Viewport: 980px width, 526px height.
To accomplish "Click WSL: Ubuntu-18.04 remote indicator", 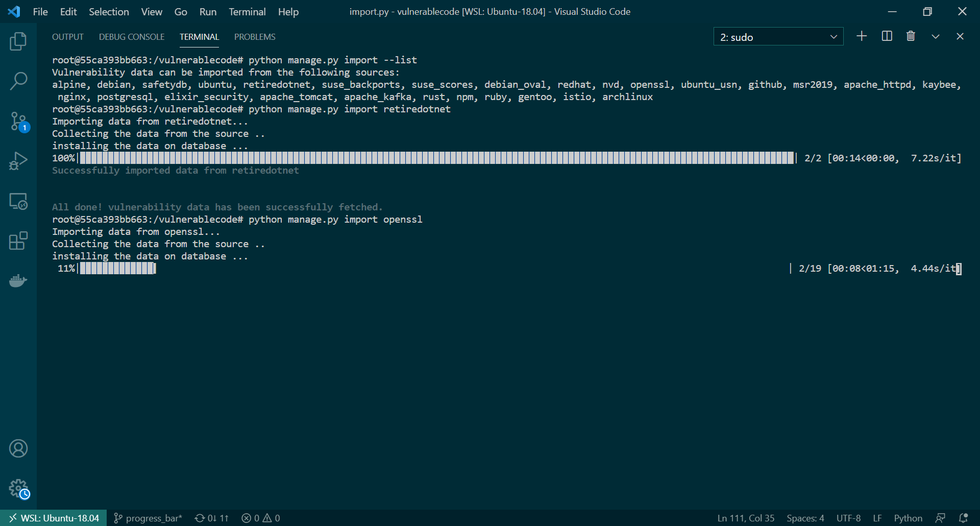I will [x=54, y=518].
